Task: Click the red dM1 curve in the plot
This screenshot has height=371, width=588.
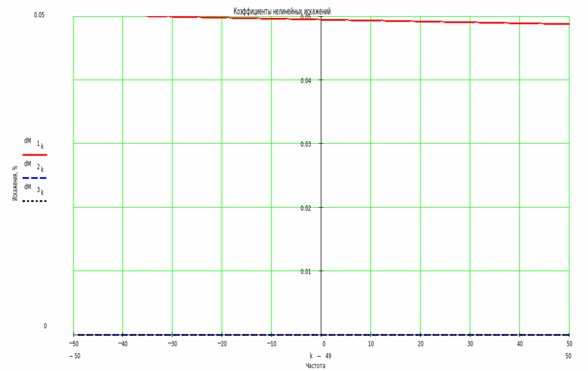Action: click(357, 20)
